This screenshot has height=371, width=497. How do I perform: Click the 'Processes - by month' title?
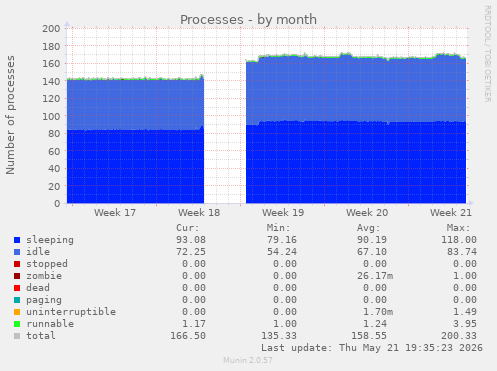click(248, 20)
